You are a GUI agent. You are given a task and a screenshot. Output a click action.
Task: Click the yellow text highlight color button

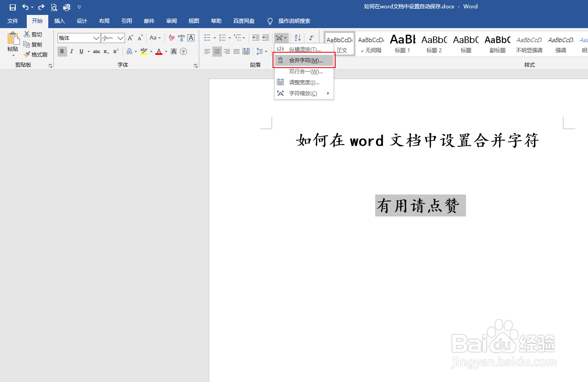[143, 52]
